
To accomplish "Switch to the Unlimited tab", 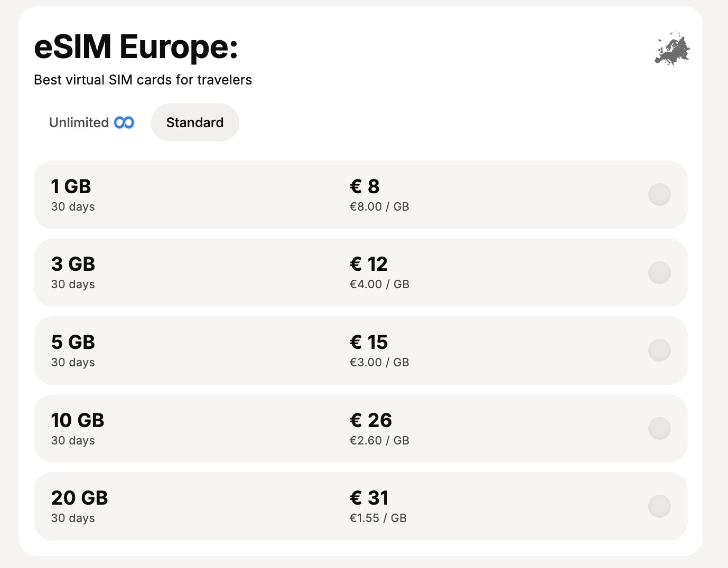I will 91,122.
